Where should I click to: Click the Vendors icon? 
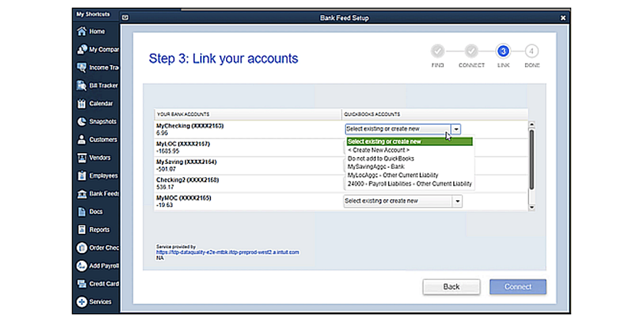(81, 157)
